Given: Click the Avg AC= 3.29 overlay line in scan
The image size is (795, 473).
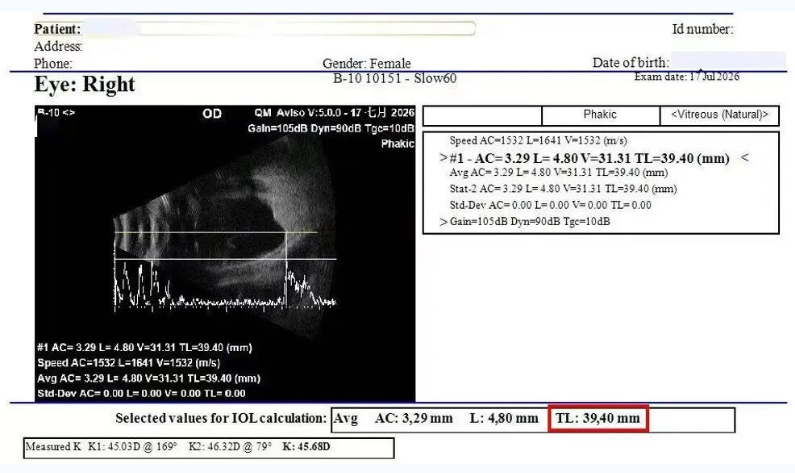Looking at the screenshot, I should click(149, 378).
